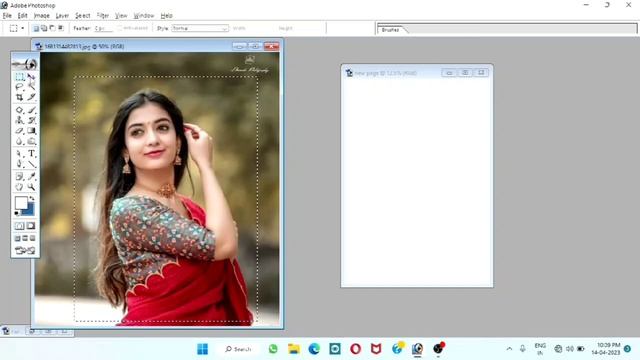This screenshot has width=640, height=360.
Task: Open the Filter menu
Action: pos(102,16)
